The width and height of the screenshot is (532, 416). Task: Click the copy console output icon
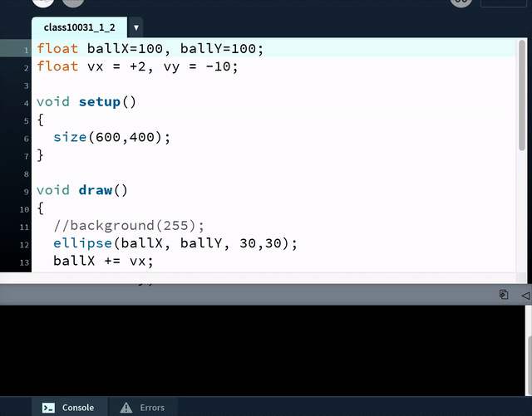point(504,295)
